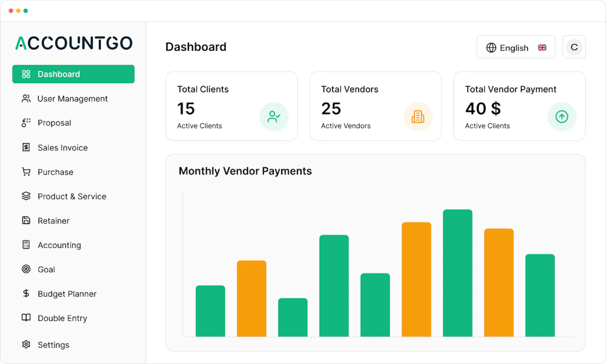Click the Dashboard grid icon in sidebar
The image size is (606, 364).
(26, 74)
